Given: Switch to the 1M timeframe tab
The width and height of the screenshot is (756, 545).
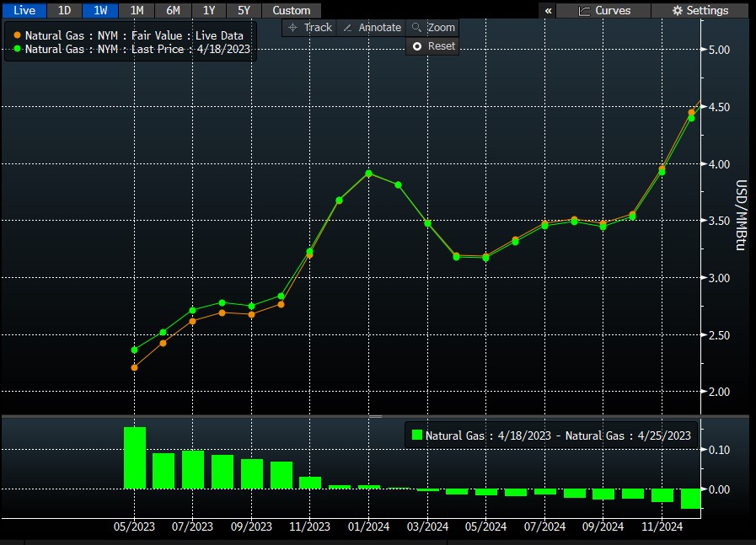Looking at the screenshot, I should [136, 11].
